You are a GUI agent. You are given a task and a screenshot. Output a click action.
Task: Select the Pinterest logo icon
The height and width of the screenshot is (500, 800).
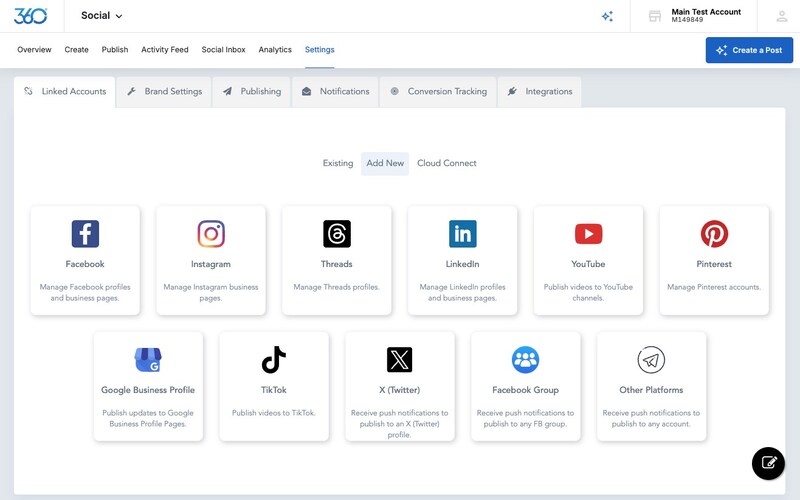pos(714,234)
